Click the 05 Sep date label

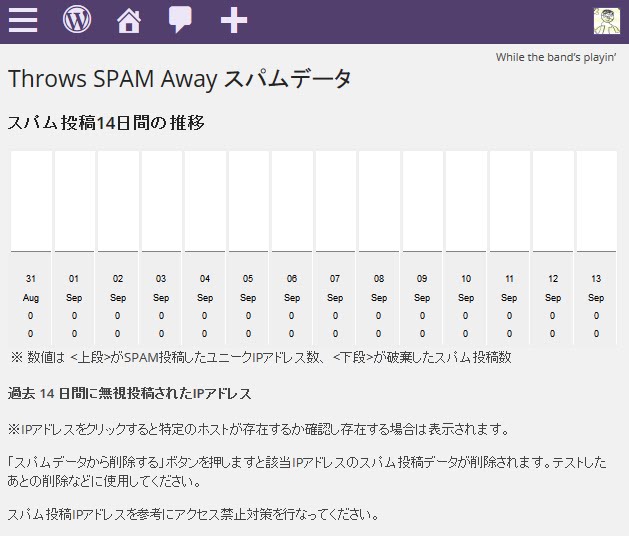pos(248,288)
